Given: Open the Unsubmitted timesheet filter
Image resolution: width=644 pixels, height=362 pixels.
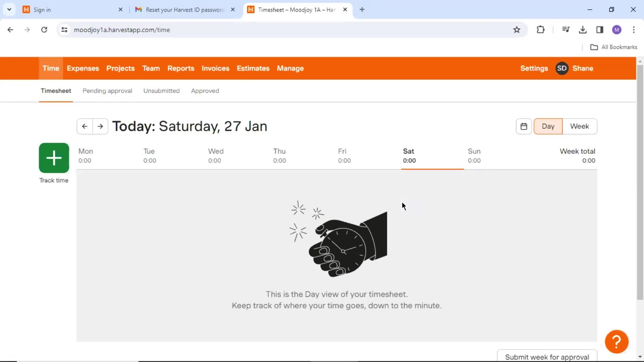Looking at the screenshot, I should 161,90.
